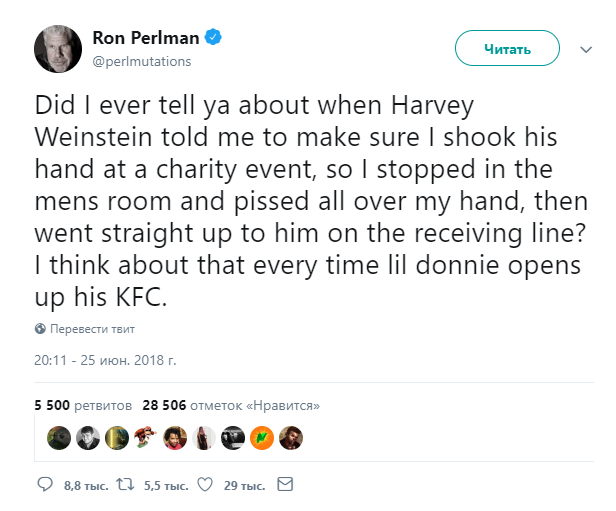
Task: Click the retweet arrows icon
Action: click(125, 484)
